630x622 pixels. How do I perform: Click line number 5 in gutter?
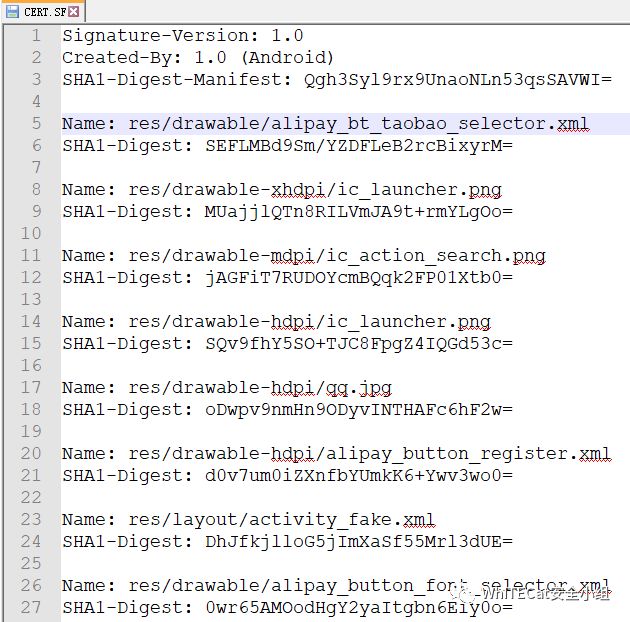(36, 124)
